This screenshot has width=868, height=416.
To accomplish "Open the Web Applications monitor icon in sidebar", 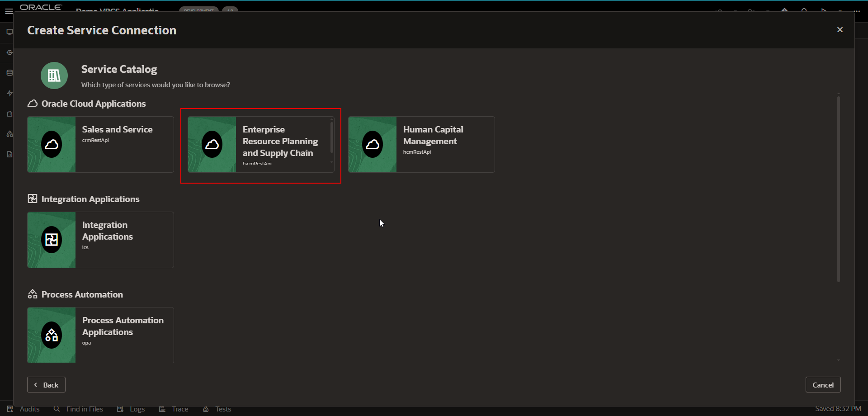I will (9, 32).
